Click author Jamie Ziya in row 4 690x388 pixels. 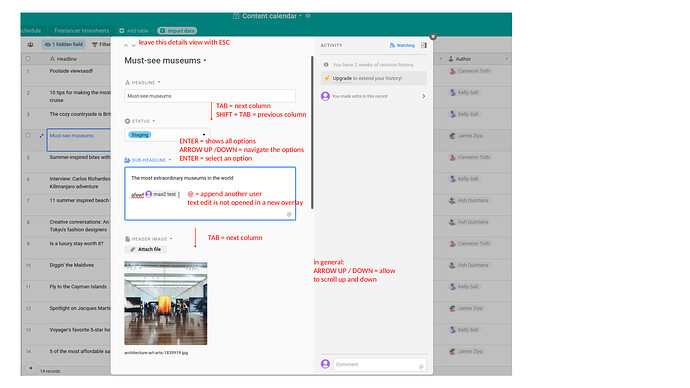pos(466,136)
